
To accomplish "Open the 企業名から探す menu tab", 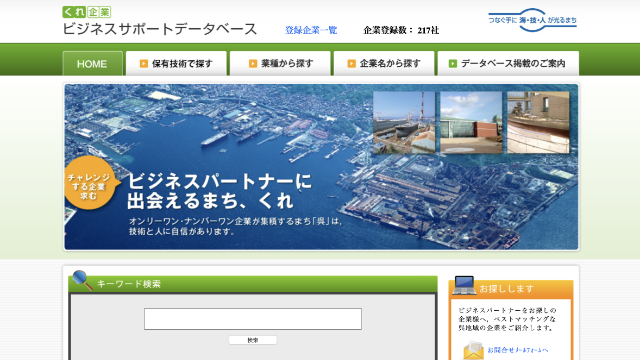I will 384,64.
